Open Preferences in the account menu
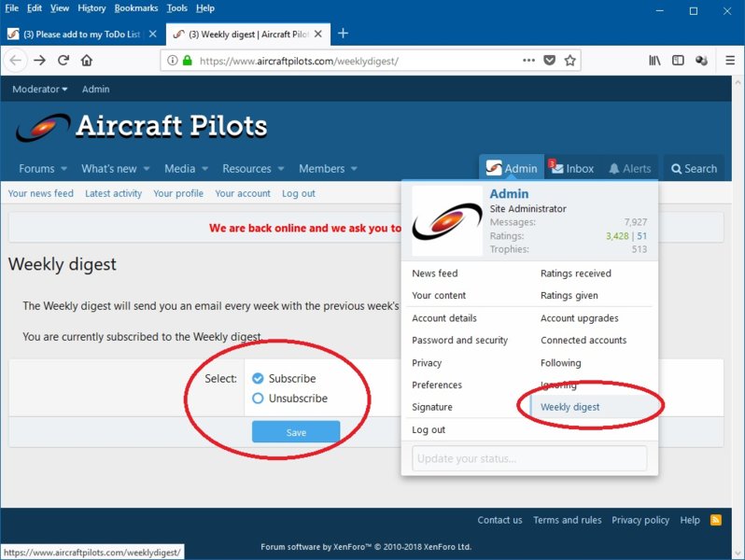This screenshot has height=560, width=745. [437, 385]
